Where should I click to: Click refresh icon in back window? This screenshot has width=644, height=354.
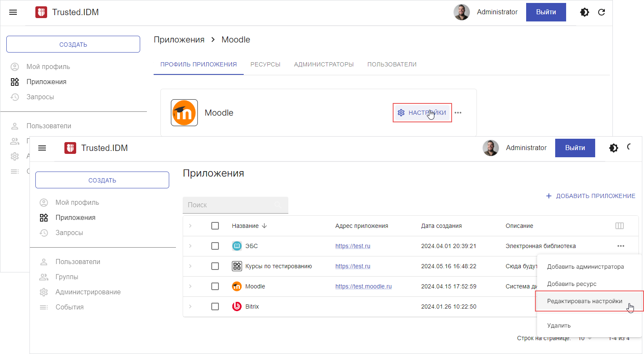(x=601, y=12)
